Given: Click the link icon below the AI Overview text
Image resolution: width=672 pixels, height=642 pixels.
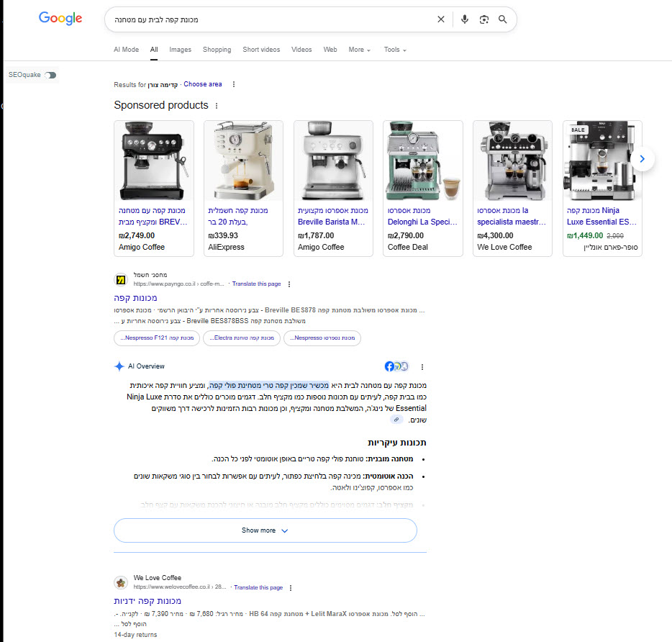Looking at the screenshot, I should click(396, 419).
